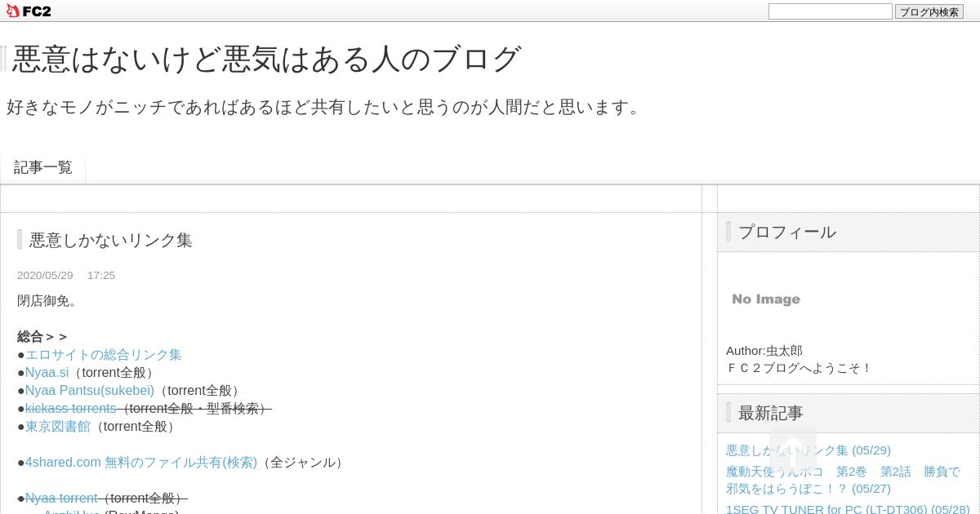Click the Author:虫太郎 text
Viewport: 980px width, 514px height.
pos(764,351)
